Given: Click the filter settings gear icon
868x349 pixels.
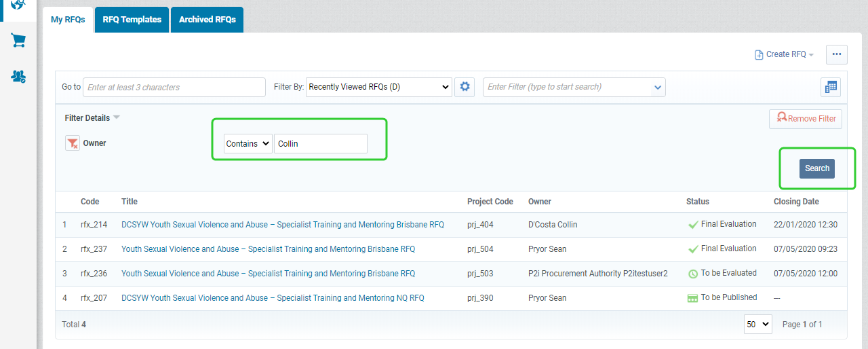Looking at the screenshot, I should click(x=465, y=87).
